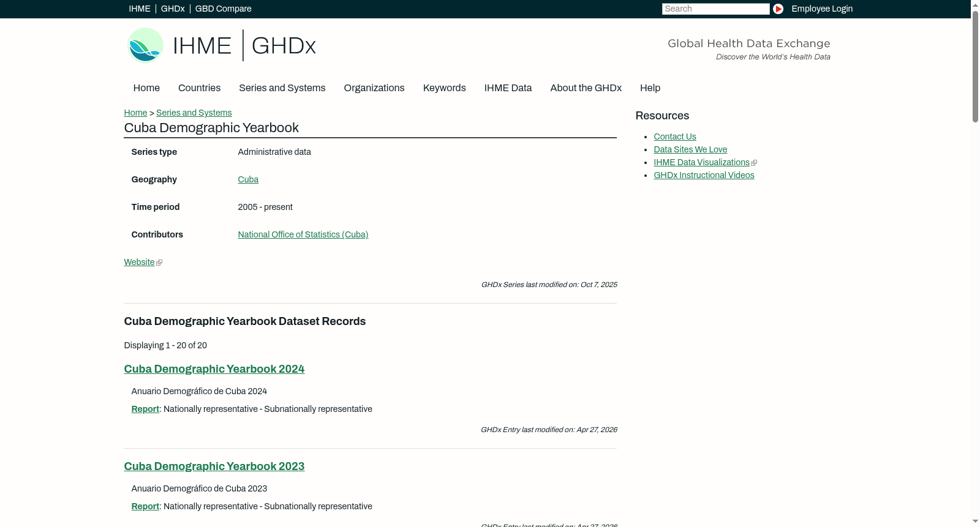Open the Keywords menu
This screenshot has height=527, width=980.
click(444, 88)
